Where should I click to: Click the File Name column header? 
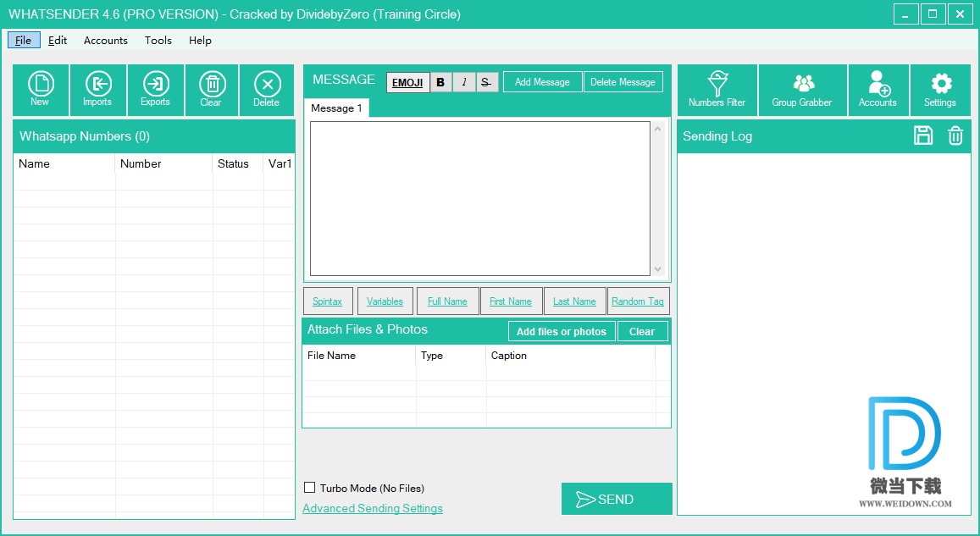[x=359, y=356]
